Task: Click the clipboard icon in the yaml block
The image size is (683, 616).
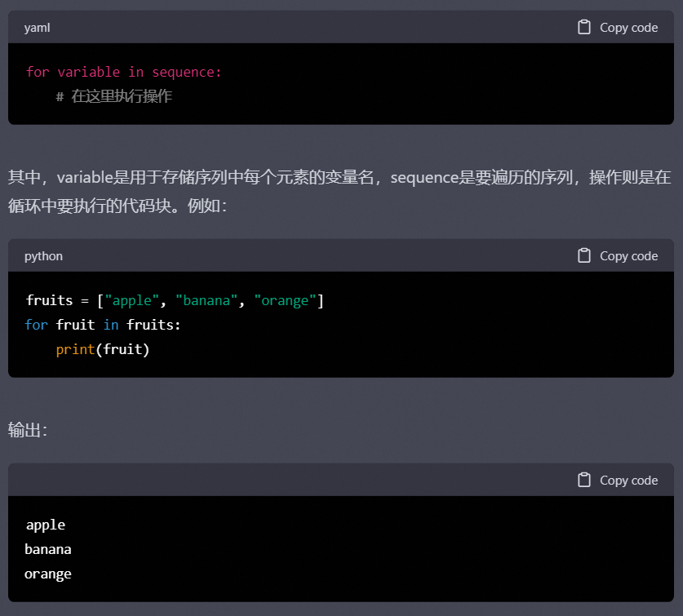Action: coord(583,27)
